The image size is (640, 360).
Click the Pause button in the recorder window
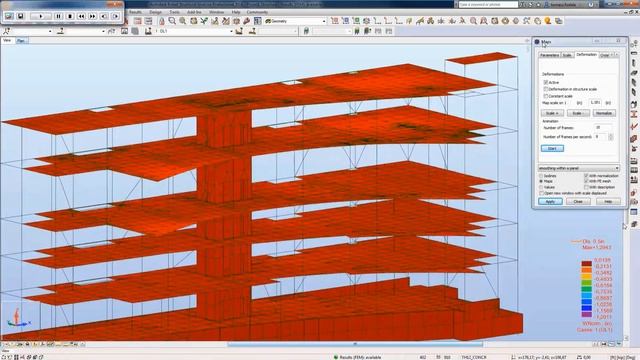(58, 16)
